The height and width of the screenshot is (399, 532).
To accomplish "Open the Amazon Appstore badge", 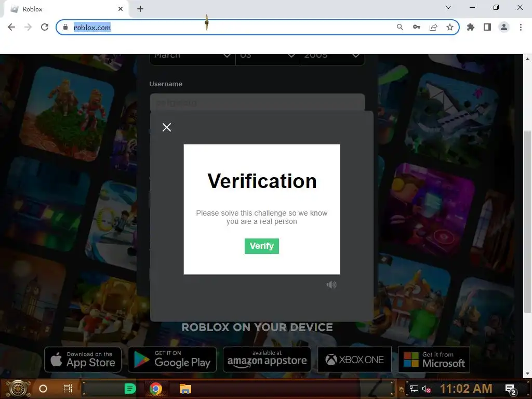I will click(x=267, y=360).
